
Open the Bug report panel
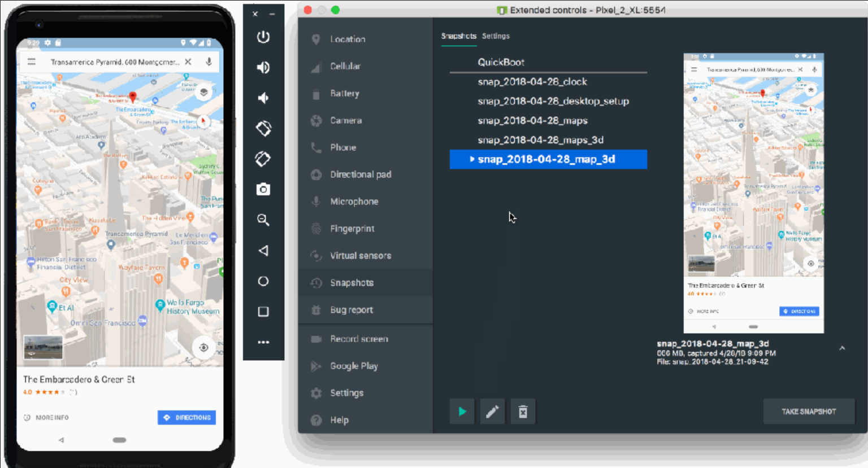point(365,310)
